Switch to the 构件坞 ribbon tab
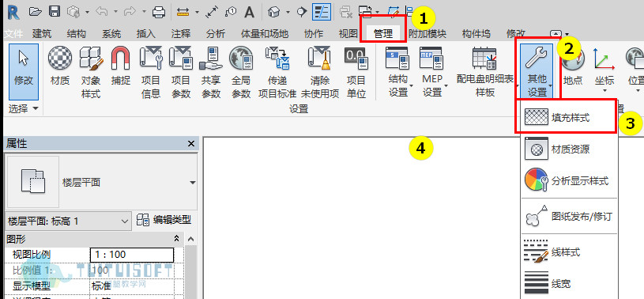 (x=476, y=34)
